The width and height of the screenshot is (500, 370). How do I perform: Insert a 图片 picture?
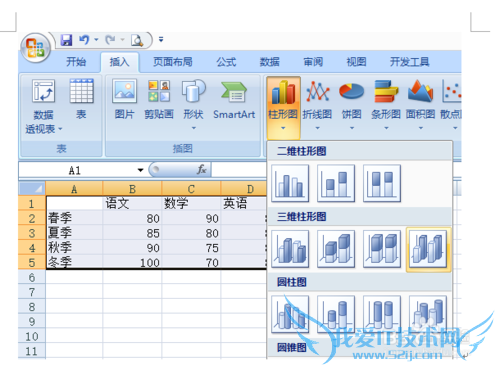[x=124, y=99]
